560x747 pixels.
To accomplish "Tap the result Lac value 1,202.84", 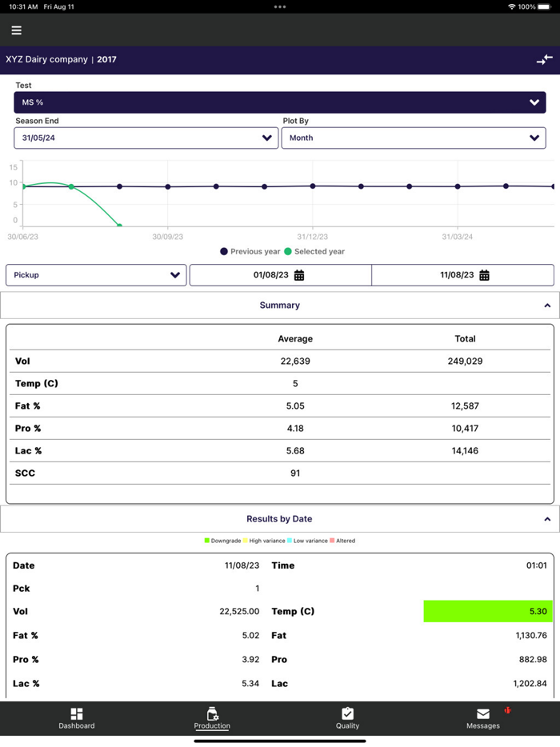I will click(x=530, y=684).
